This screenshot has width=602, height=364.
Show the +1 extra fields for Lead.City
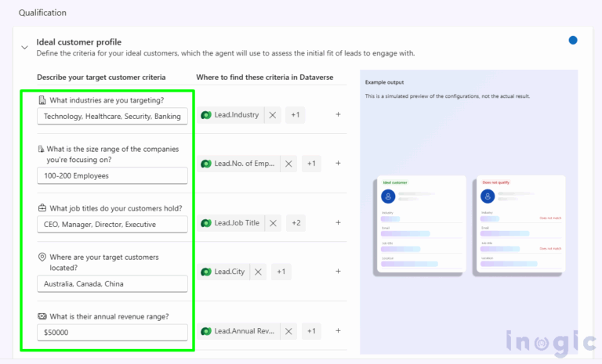click(281, 272)
